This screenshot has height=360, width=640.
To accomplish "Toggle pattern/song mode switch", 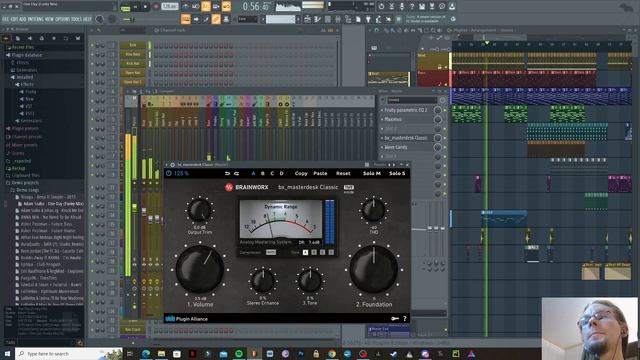I will pos(125,7).
